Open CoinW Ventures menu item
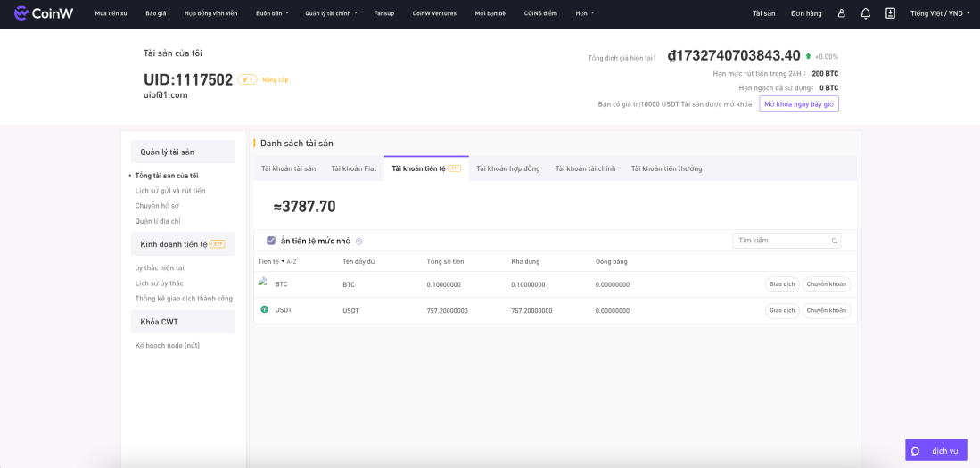 pyautogui.click(x=434, y=13)
